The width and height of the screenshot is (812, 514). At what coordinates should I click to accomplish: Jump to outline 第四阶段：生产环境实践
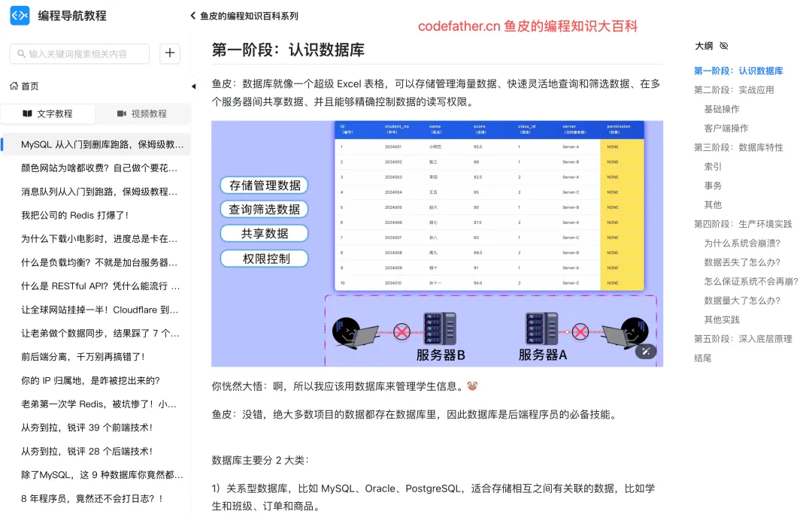[743, 224]
